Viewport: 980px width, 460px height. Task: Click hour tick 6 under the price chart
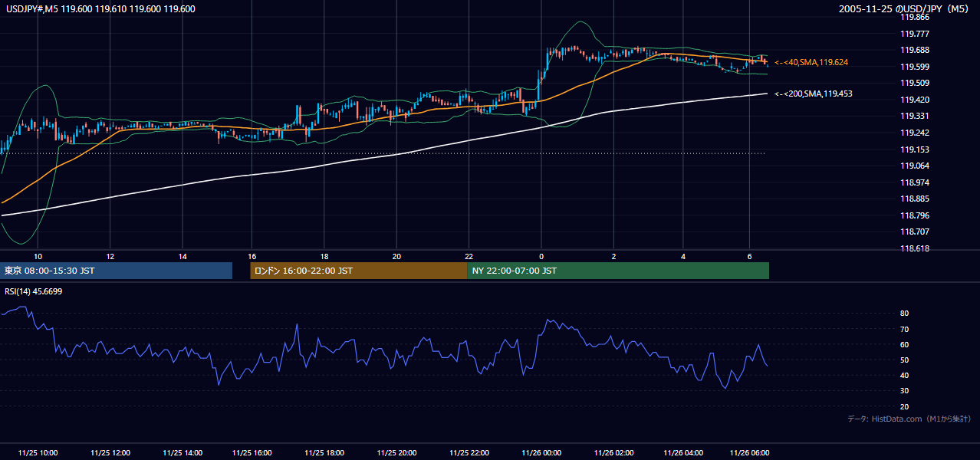coord(748,256)
